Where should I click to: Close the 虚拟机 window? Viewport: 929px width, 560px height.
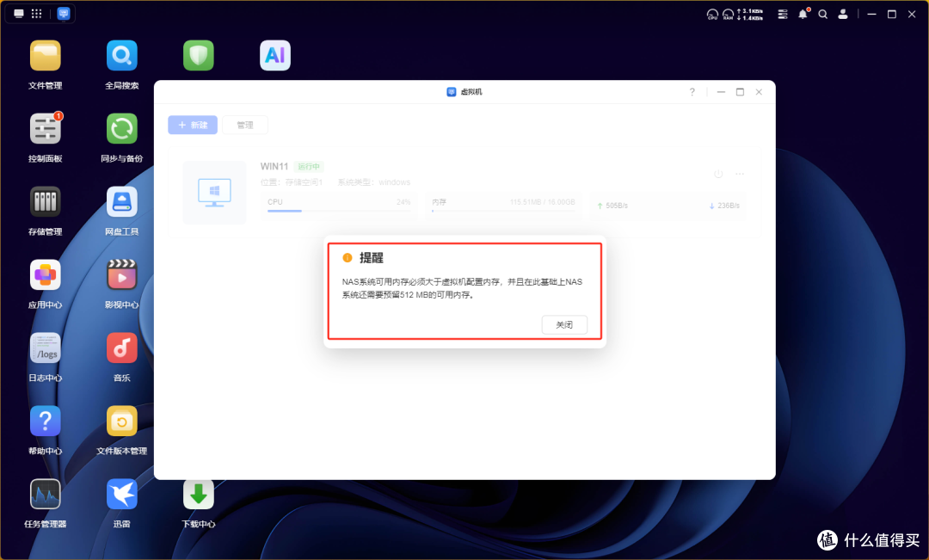(759, 92)
